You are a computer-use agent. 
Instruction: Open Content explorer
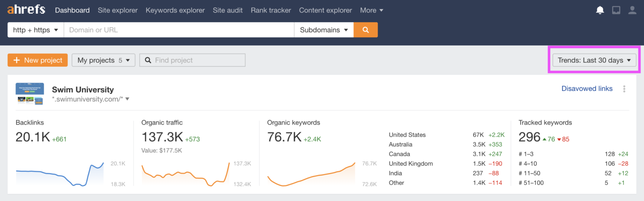325,10
